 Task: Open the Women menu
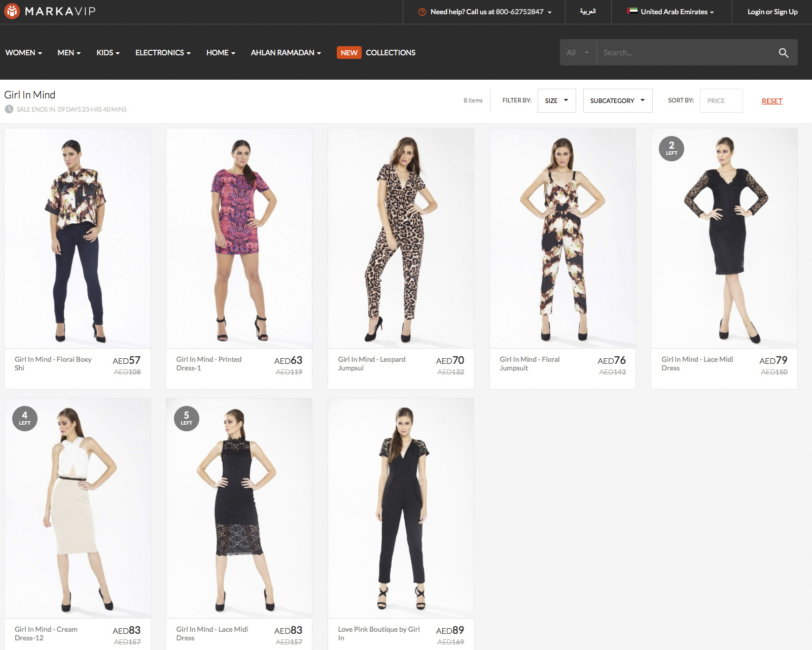point(24,53)
